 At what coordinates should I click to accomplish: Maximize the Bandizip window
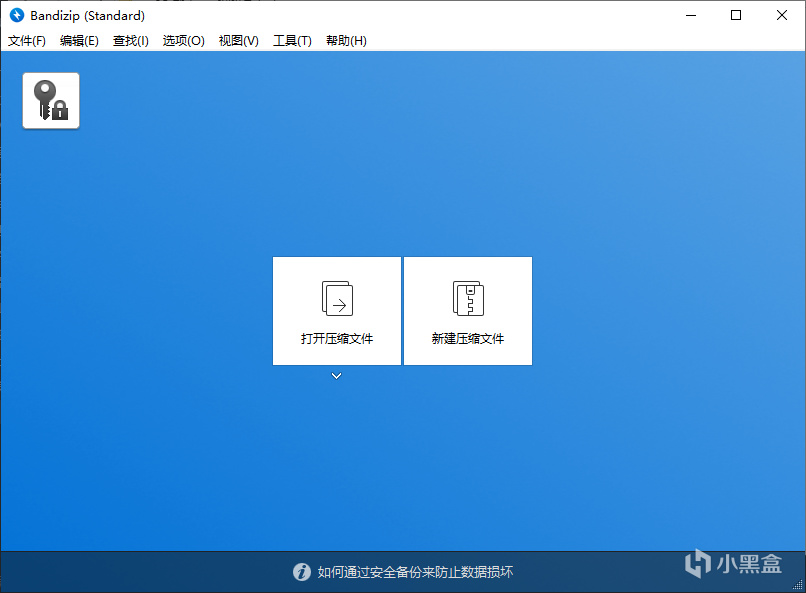pos(736,15)
